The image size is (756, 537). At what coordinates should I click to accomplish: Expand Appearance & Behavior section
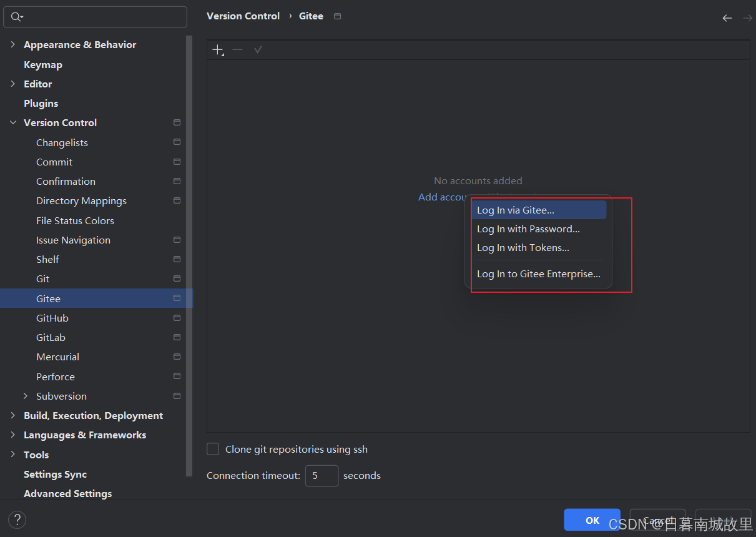pyautogui.click(x=12, y=44)
